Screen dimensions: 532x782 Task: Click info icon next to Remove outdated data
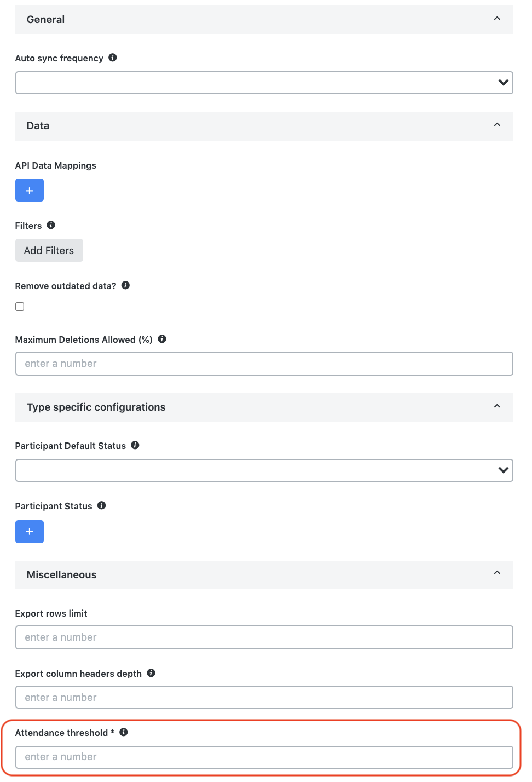[125, 285]
